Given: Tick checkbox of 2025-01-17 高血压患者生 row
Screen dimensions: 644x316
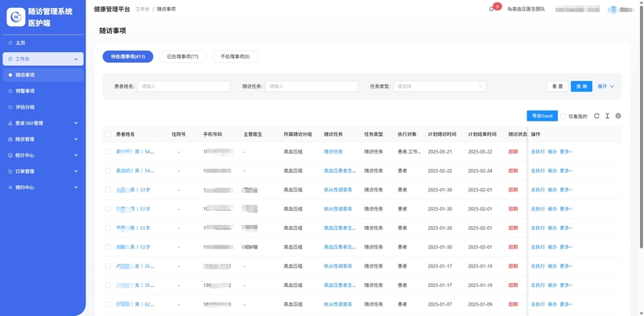Looking at the screenshot, I should (x=108, y=285).
